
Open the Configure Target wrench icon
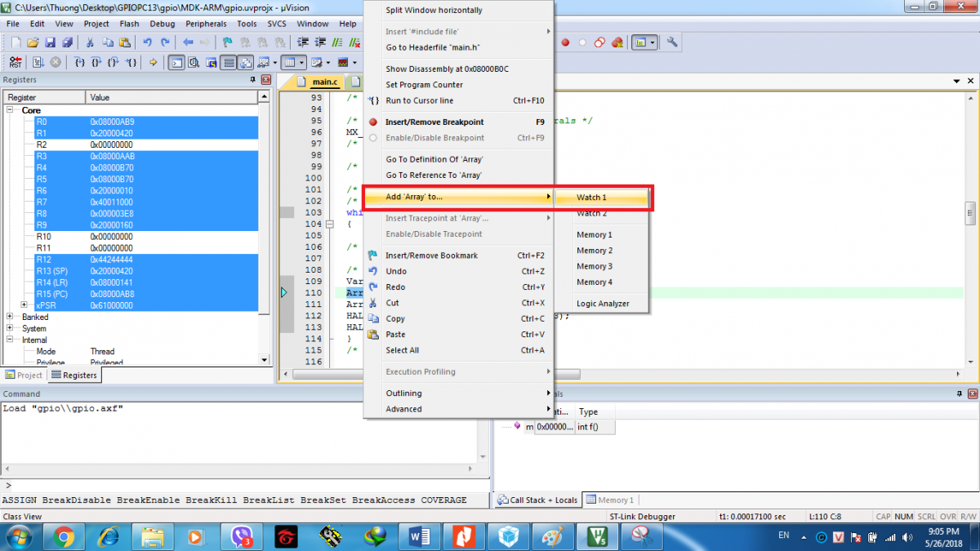pos(671,42)
